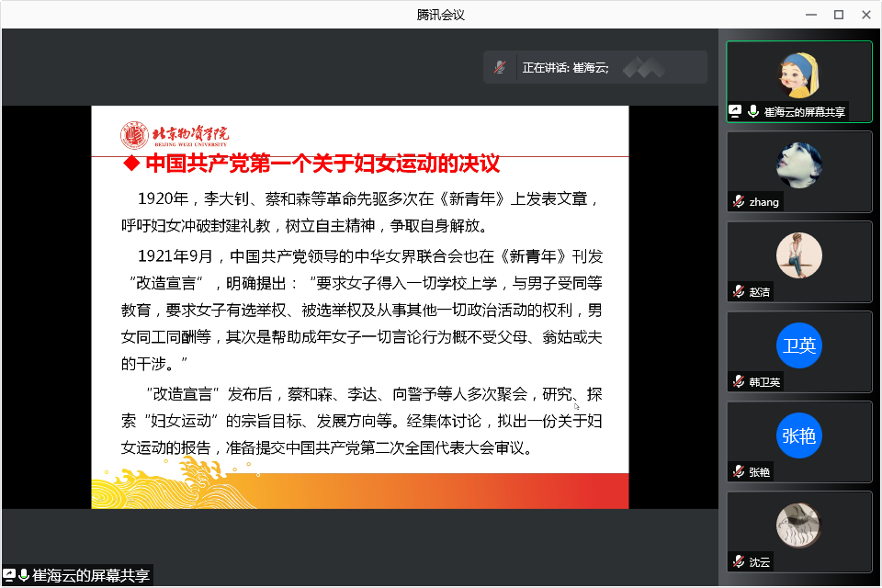
Task: Select 赵洁's avatar thumbnail
Action: (798, 255)
